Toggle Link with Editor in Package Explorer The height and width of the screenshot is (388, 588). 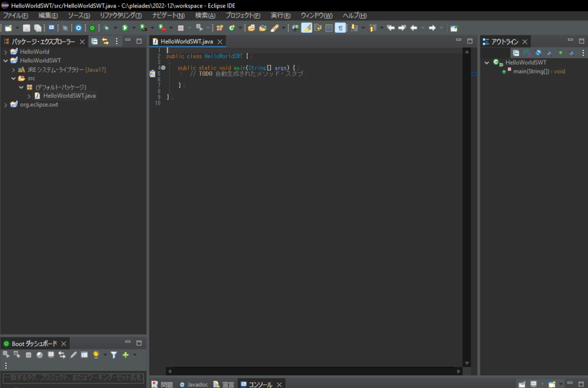click(106, 41)
